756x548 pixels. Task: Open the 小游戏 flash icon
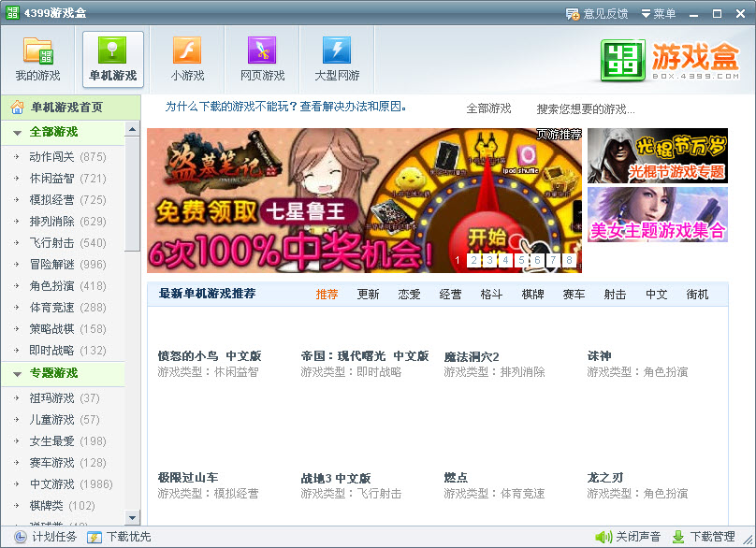pos(187,50)
